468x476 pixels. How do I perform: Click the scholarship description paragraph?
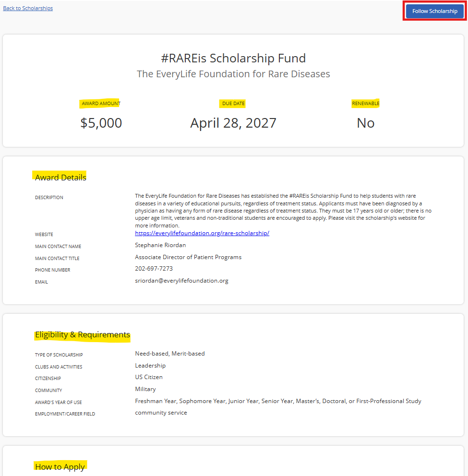pyautogui.click(x=283, y=211)
